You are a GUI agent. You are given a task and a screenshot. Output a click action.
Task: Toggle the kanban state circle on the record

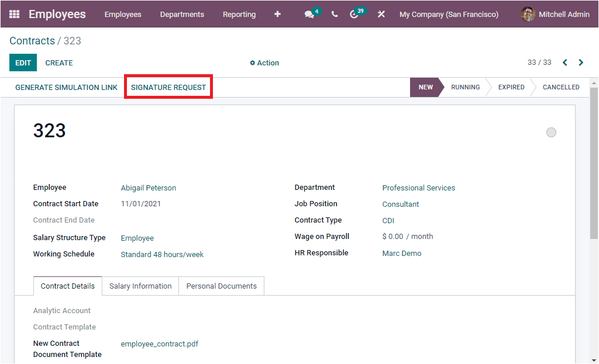(551, 132)
